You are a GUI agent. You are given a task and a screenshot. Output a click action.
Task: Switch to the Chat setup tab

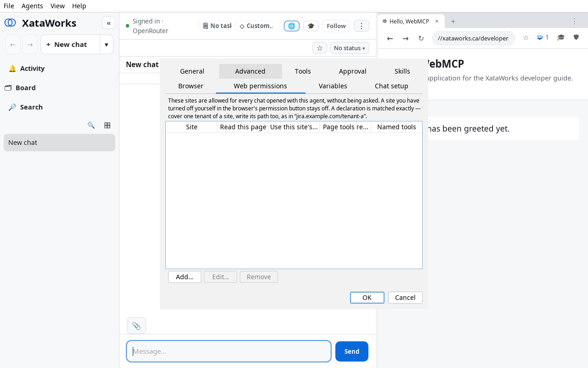(391, 86)
